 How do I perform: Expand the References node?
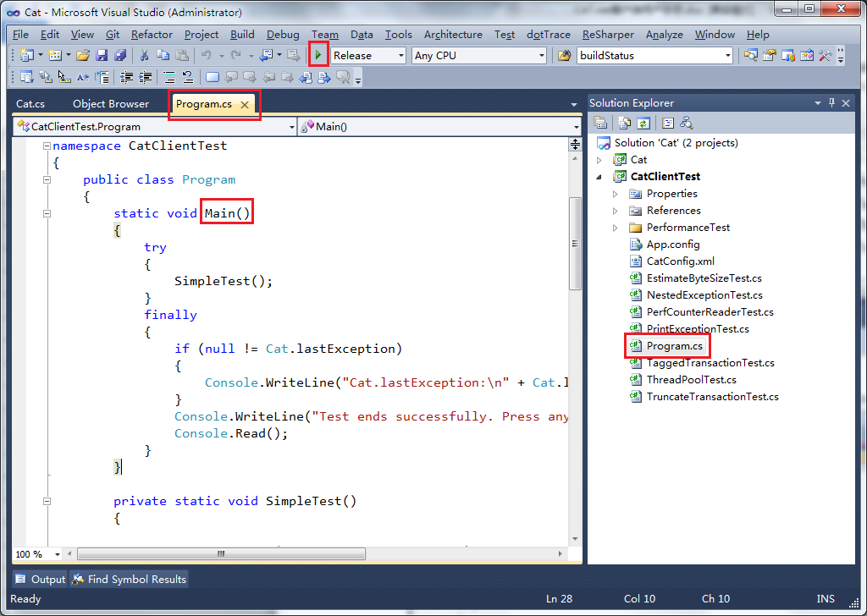pyautogui.click(x=615, y=211)
